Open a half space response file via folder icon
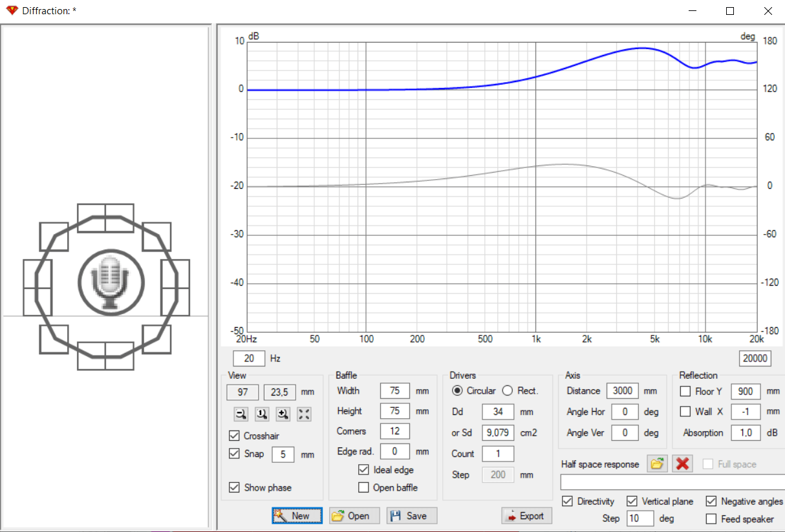 pos(658,464)
